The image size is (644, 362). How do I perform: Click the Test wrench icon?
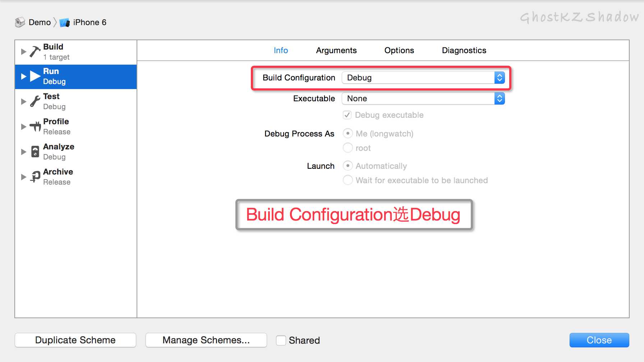pyautogui.click(x=35, y=101)
